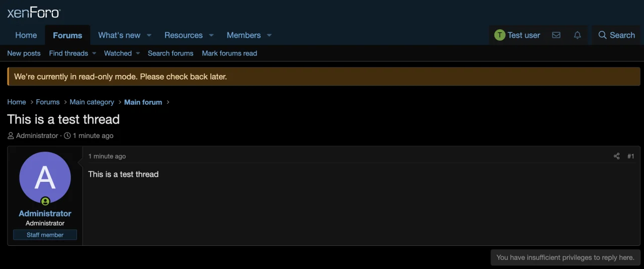
Task: Open the Test user account menu
Action: point(517,35)
